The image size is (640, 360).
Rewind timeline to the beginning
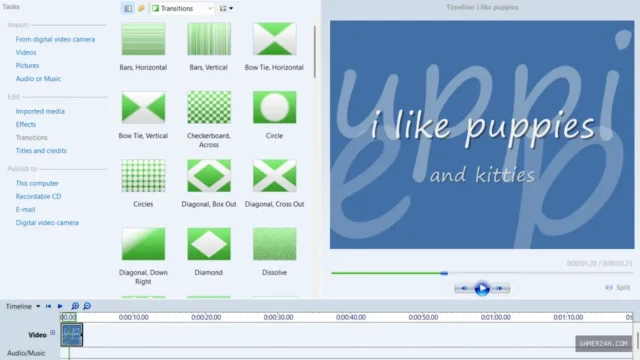pyautogui.click(x=48, y=306)
